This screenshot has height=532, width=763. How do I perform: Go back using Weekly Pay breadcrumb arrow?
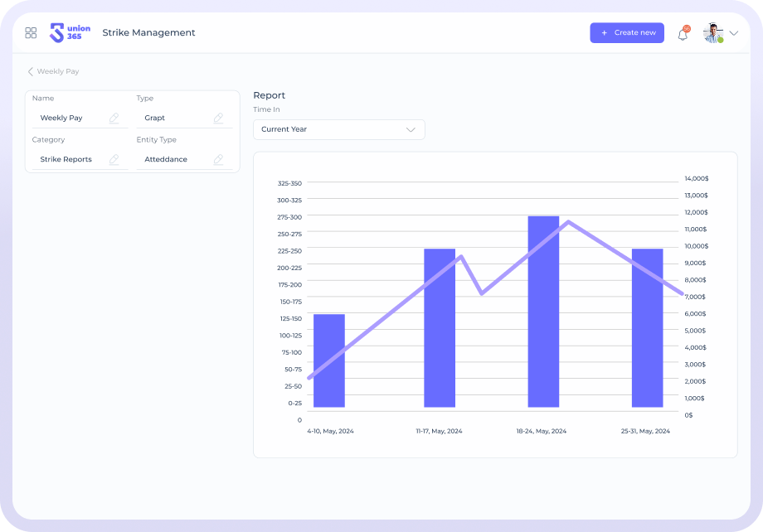pos(31,72)
